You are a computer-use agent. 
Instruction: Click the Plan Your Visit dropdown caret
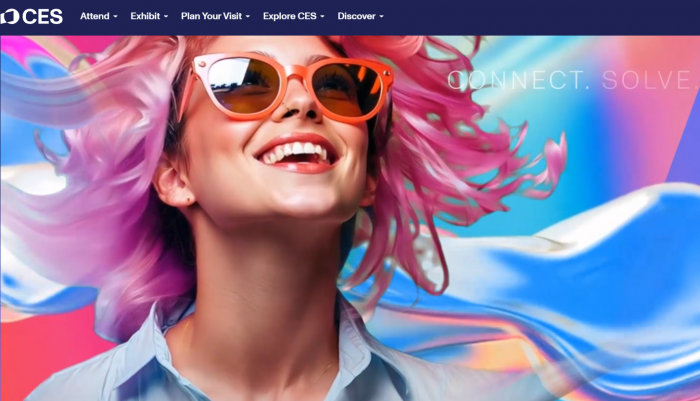pyautogui.click(x=248, y=17)
